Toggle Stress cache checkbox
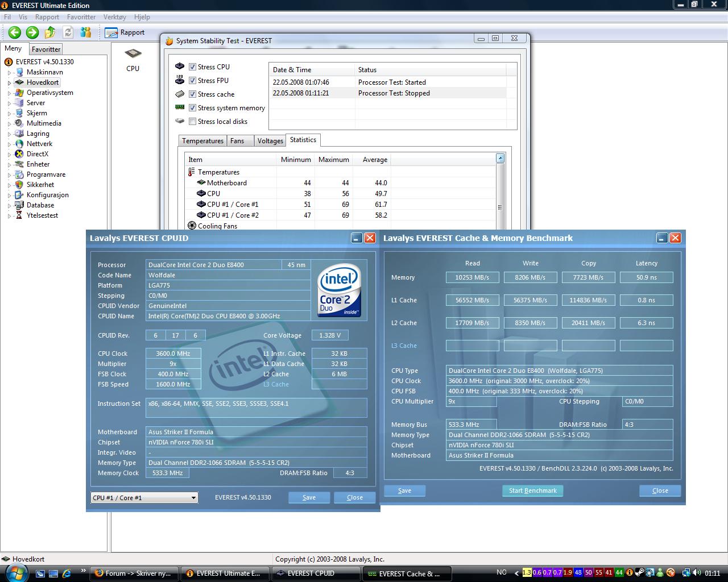The width and height of the screenshot is (728, 582). [193, 94]
